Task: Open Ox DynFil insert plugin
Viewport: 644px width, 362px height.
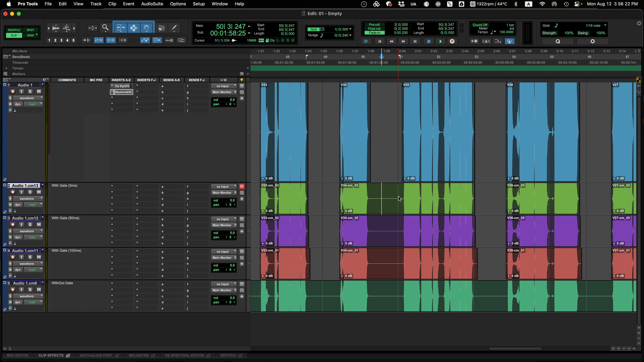Action: pyautogui.click(x=122, y=86)
